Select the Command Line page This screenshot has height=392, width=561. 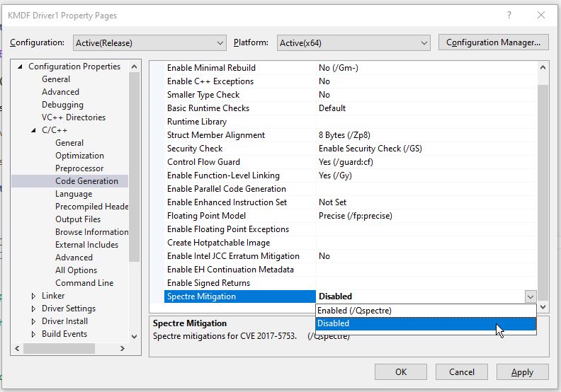[x=84, y=283]
